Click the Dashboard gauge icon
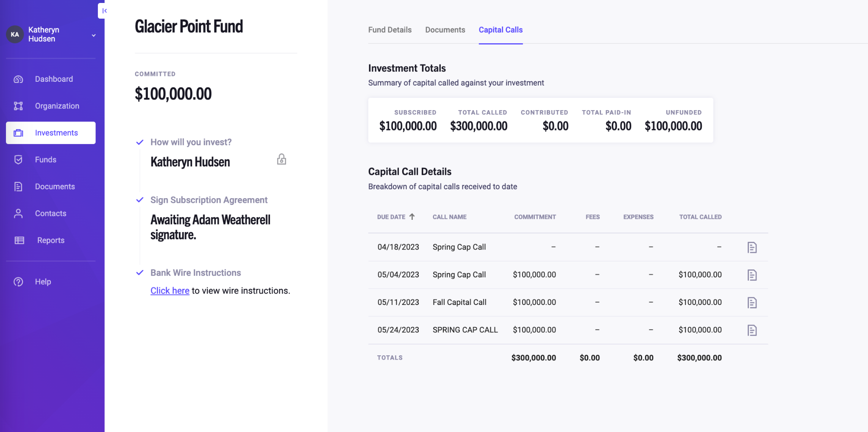The height and width of the screenshot is (432, 868). (x=18, y=79)
